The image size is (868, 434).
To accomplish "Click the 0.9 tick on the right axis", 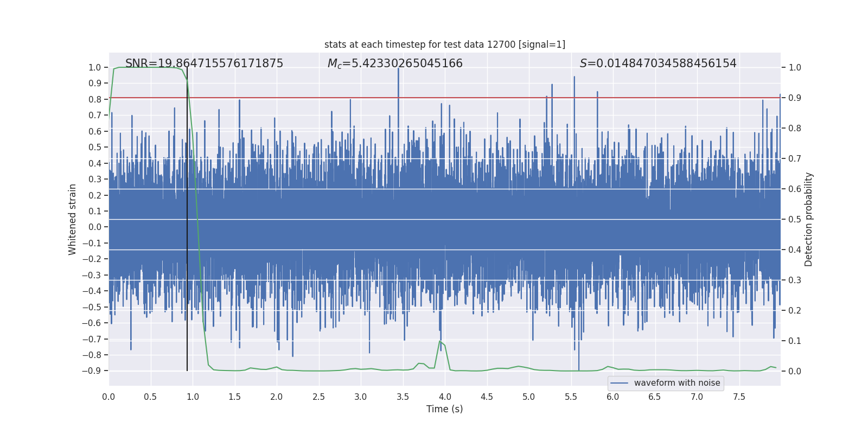I will pyautogui.click(x=795, y=98).
